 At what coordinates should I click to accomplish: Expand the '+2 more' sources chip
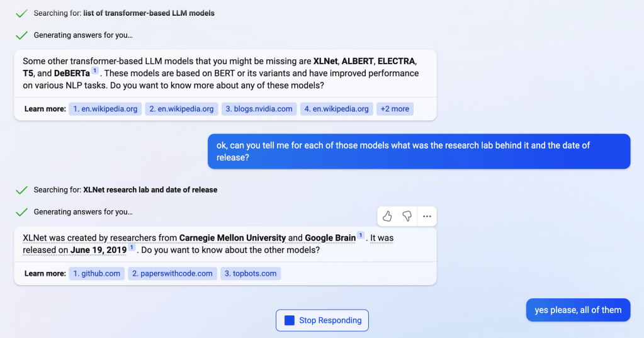395,109
